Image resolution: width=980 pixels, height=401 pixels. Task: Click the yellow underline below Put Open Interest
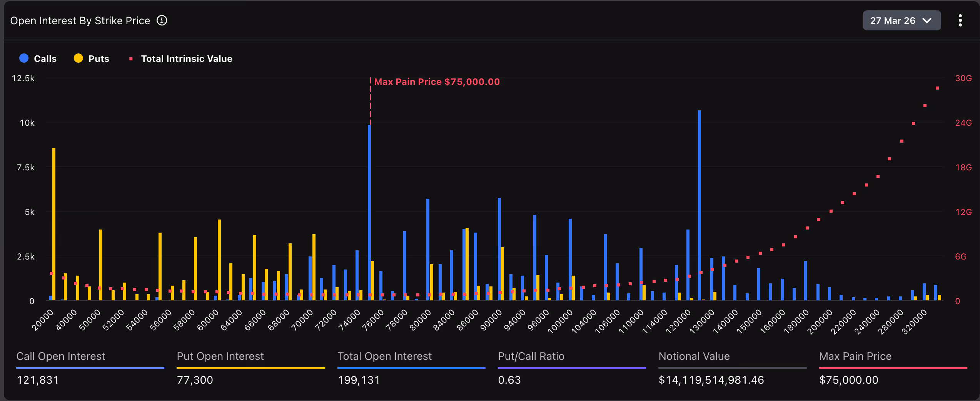250,368
